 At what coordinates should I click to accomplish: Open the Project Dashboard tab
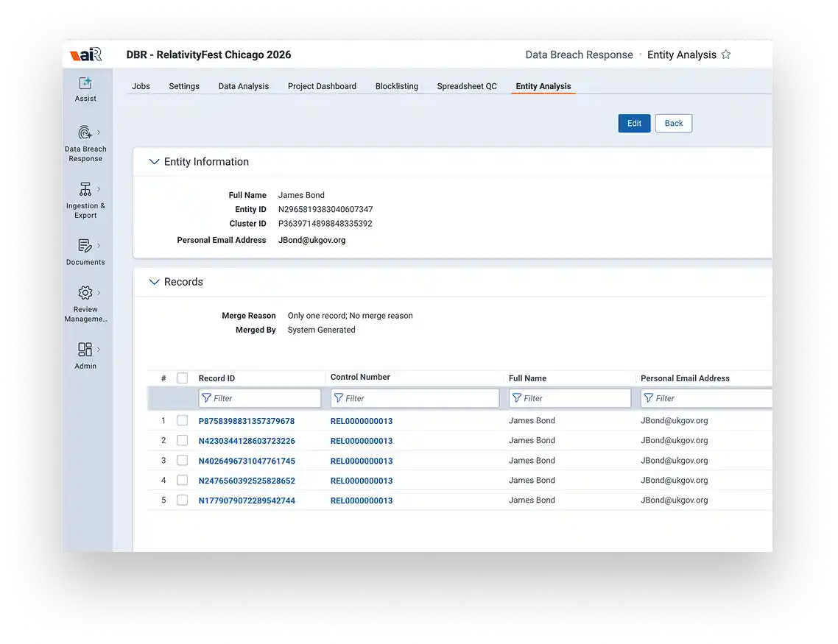pos(322,86)
